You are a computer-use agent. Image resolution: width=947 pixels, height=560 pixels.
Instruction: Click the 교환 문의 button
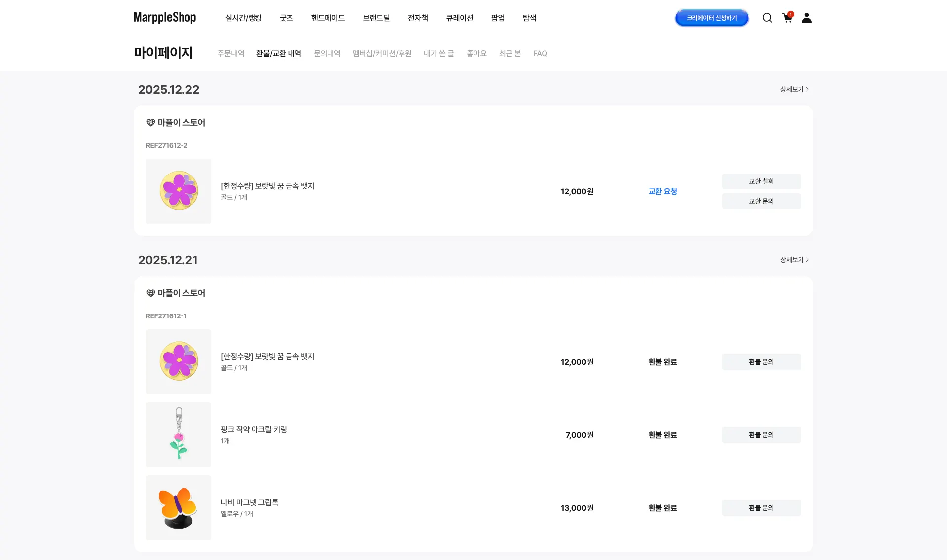point(761,201)
